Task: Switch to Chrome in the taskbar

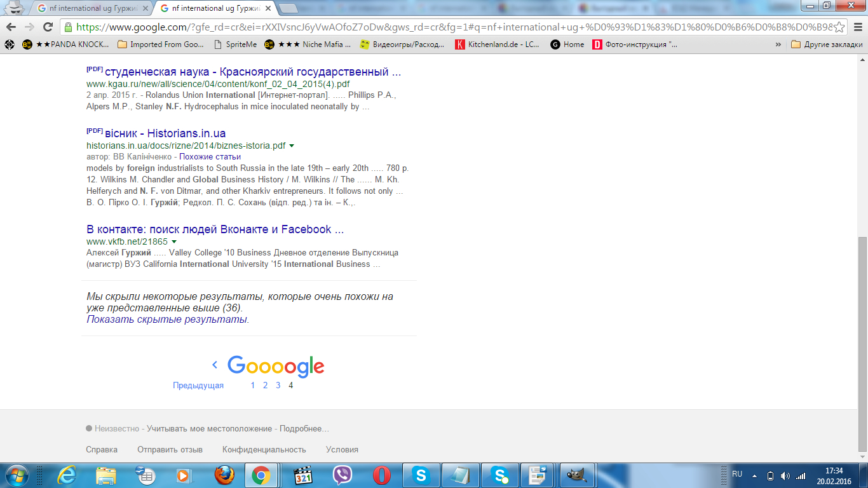Action: tap(261, 475)
